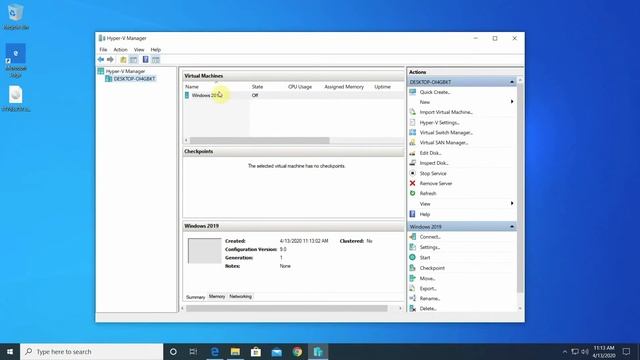Switch to the Memory tab

[x=217, y=296]
